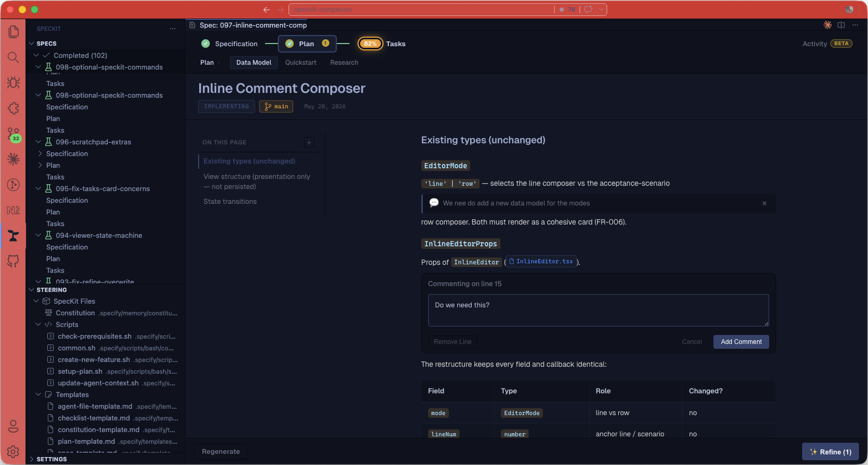Select the Plan step
The image size is (868, 465).
307,44
